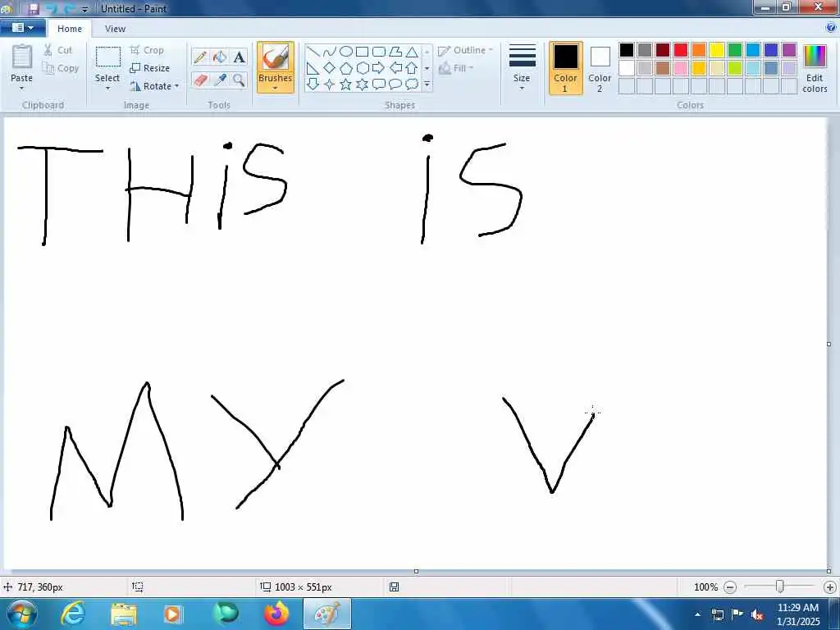Choose the Rounded rectangular callout shape
840x630 pixels.
pyautogui.click(x=379, y=84)
